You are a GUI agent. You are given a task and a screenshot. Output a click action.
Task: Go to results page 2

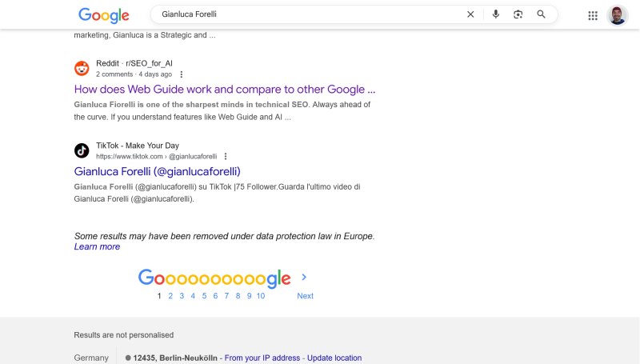(x=170, y=296)
